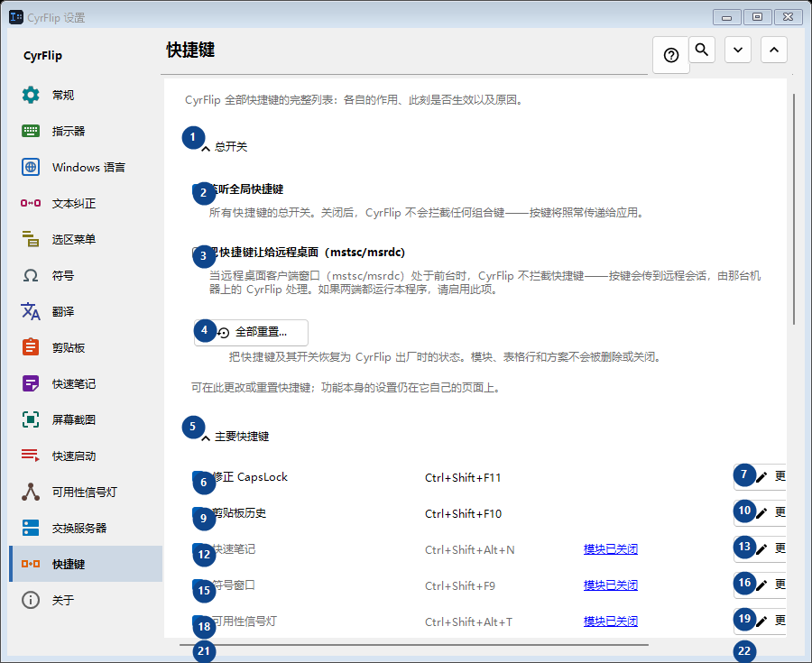Click the help question-mark icon

tap(671, 55)
